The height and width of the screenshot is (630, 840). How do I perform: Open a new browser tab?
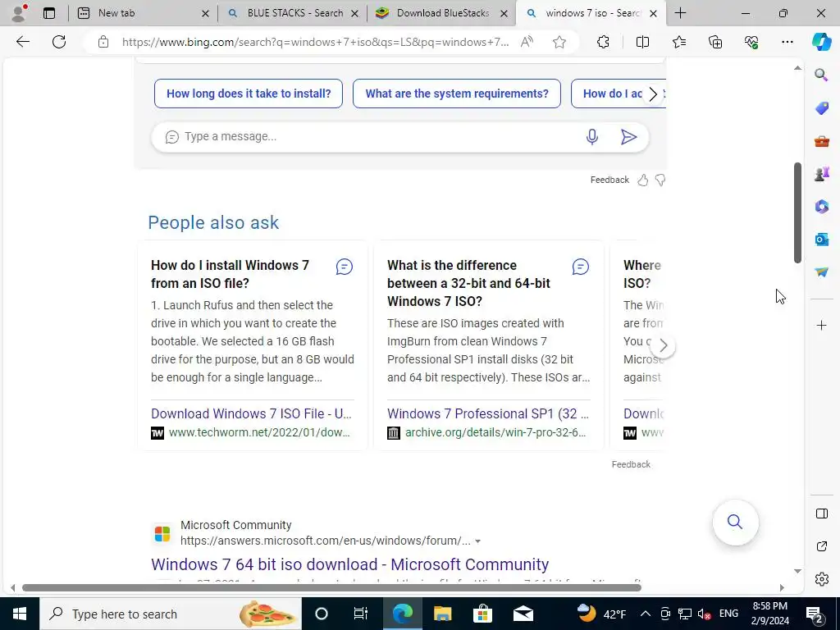[x=680, y=13]
